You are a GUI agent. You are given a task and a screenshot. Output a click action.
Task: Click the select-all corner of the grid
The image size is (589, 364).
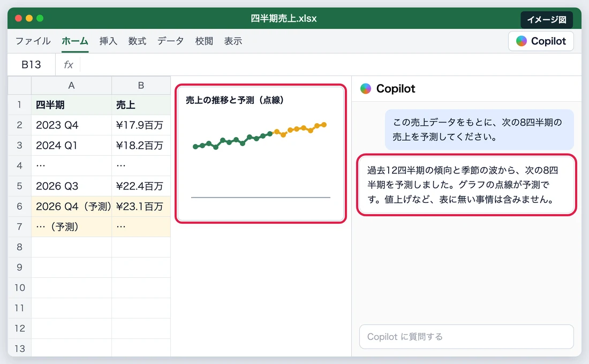(x=19, y=85)
